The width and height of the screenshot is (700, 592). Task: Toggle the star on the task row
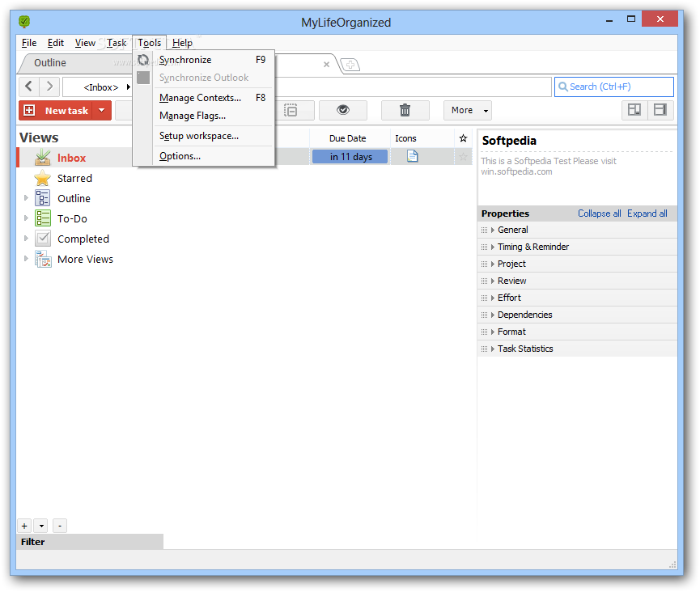click(463, 157)
